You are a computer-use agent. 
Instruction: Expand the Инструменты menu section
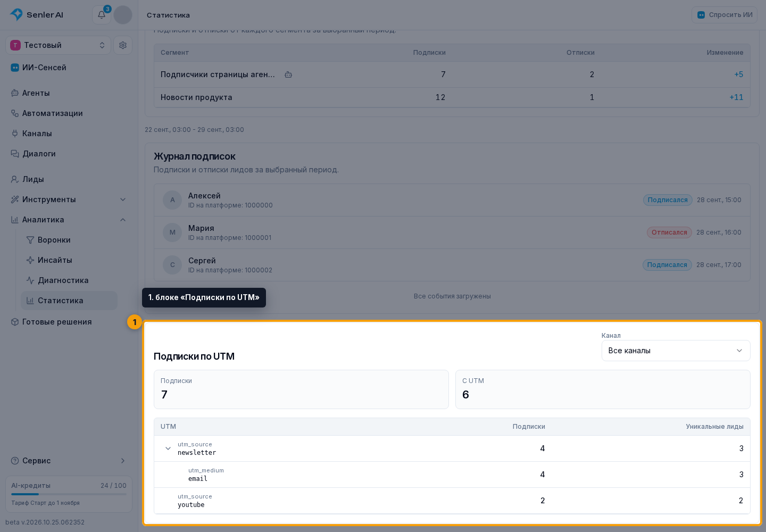coord(123,199)
